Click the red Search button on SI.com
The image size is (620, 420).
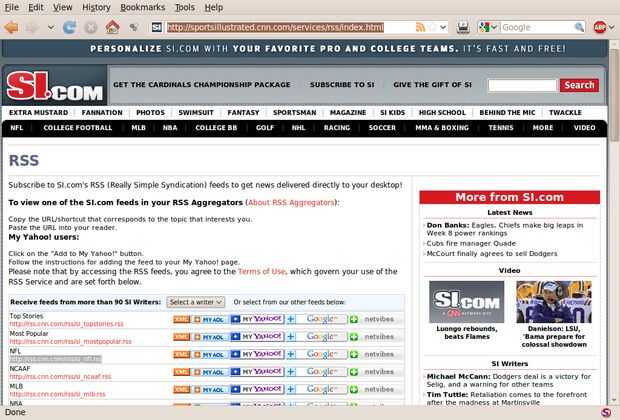(579, 85)
